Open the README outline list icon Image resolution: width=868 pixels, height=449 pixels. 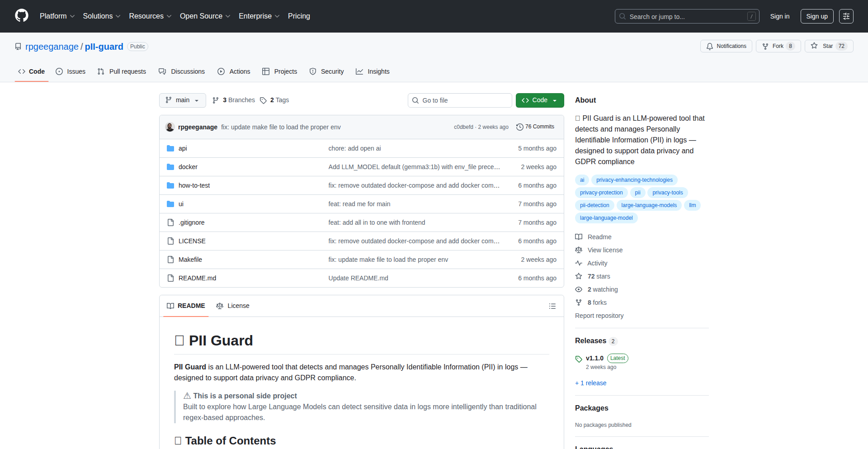tap(552, 306)
